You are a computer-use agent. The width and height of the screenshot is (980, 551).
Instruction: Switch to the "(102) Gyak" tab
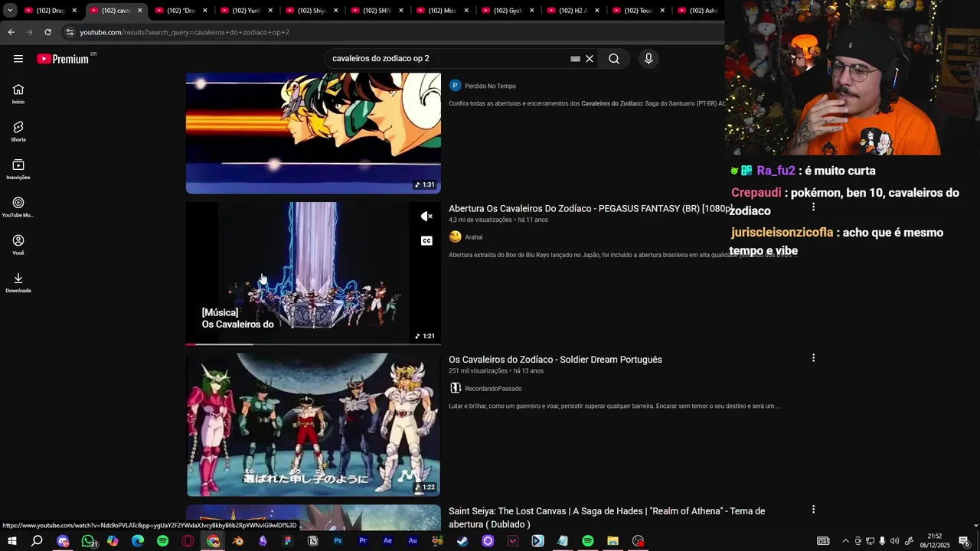(508, 11)
